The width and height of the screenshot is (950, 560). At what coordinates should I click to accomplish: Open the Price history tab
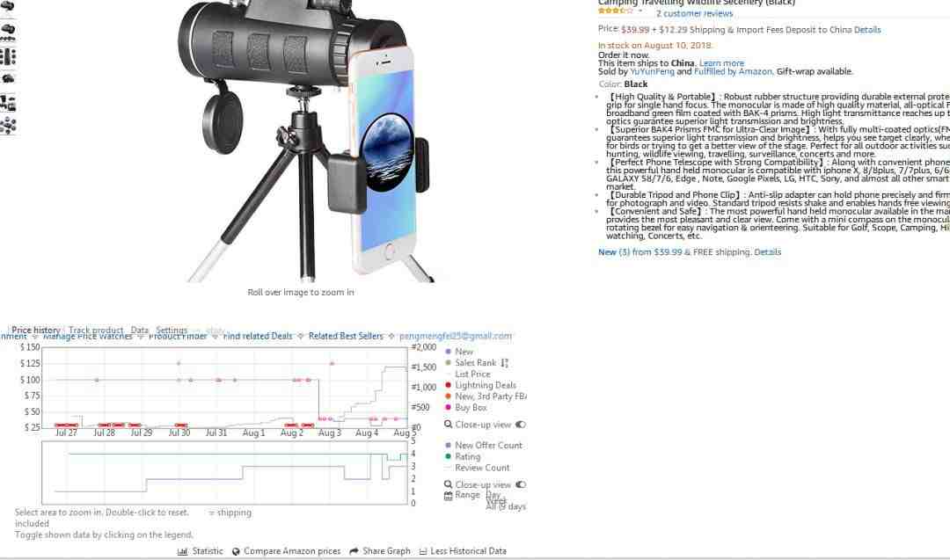point(36,330)
